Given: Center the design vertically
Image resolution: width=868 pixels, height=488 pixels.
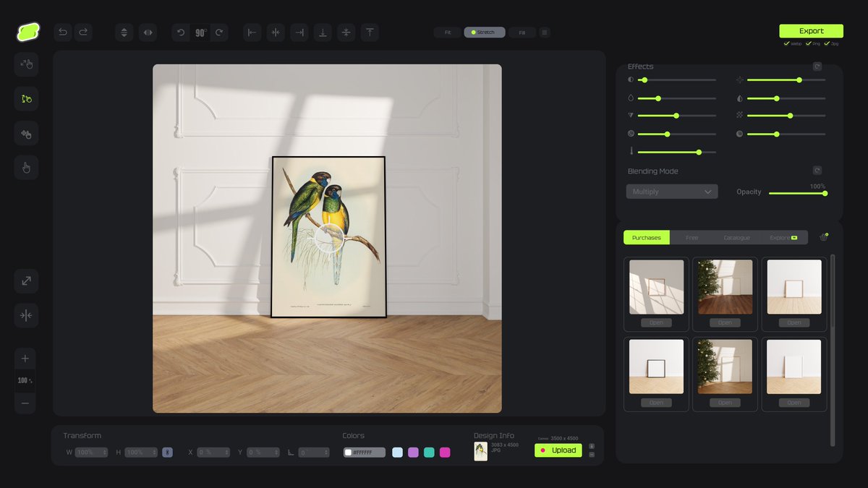Looking at the screenshot, I should point(346,33).
